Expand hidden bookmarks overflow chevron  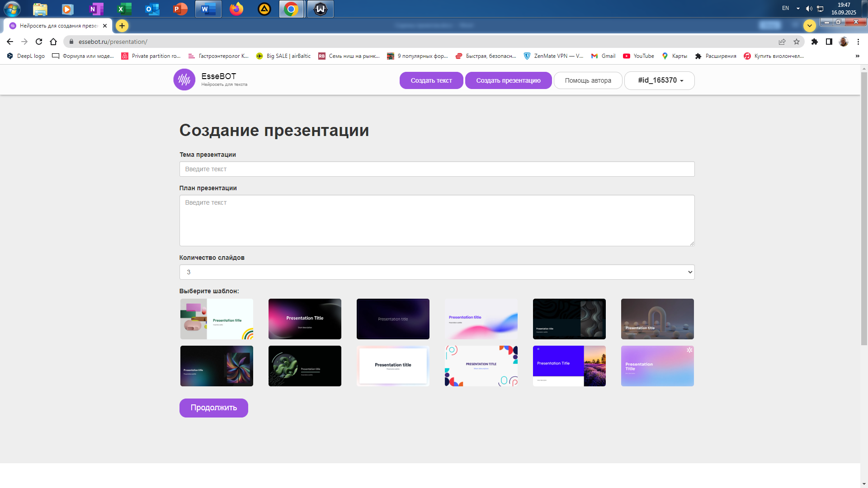pos(857,56)
